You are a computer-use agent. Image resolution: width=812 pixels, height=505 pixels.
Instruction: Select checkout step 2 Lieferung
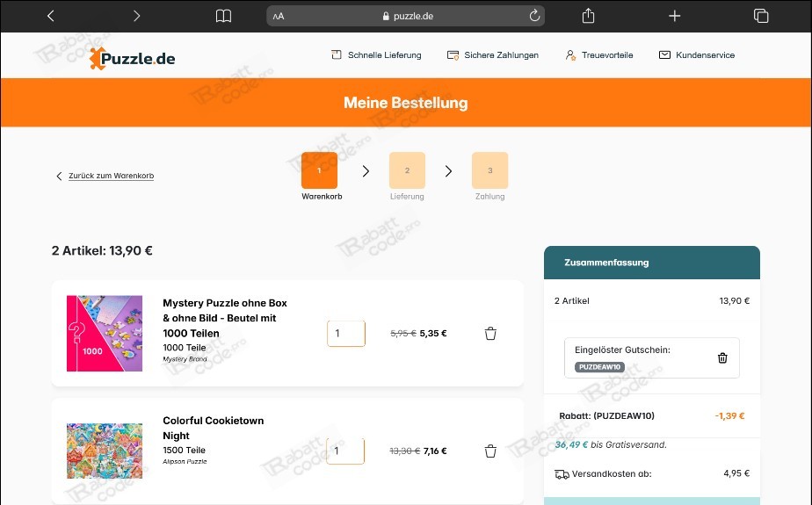(x=407, y=170)
